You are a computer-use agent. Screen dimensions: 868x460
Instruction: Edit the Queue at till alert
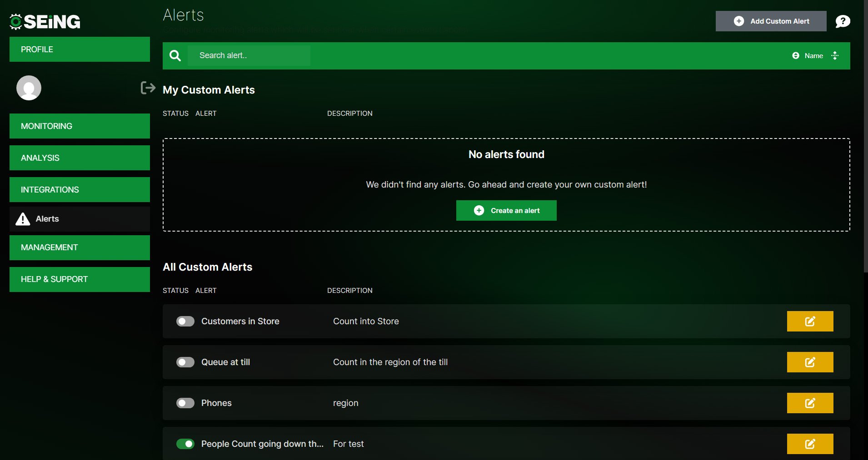click(810, 362)
